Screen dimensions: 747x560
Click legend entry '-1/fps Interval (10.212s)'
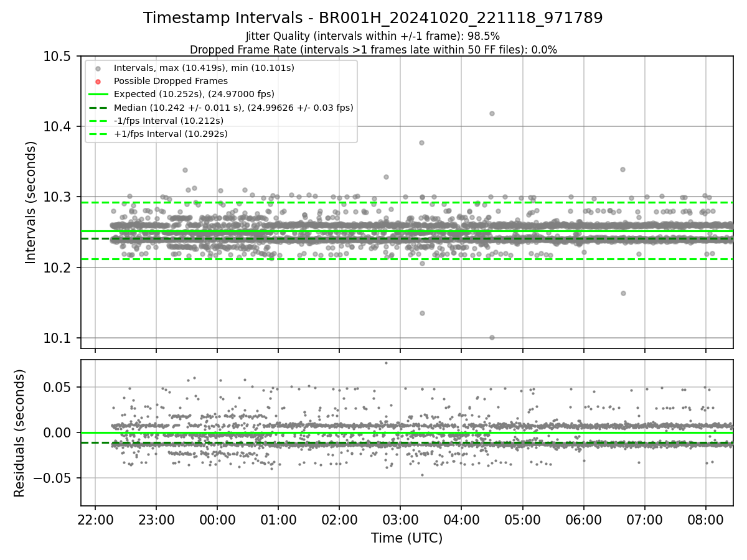(169, 121)
